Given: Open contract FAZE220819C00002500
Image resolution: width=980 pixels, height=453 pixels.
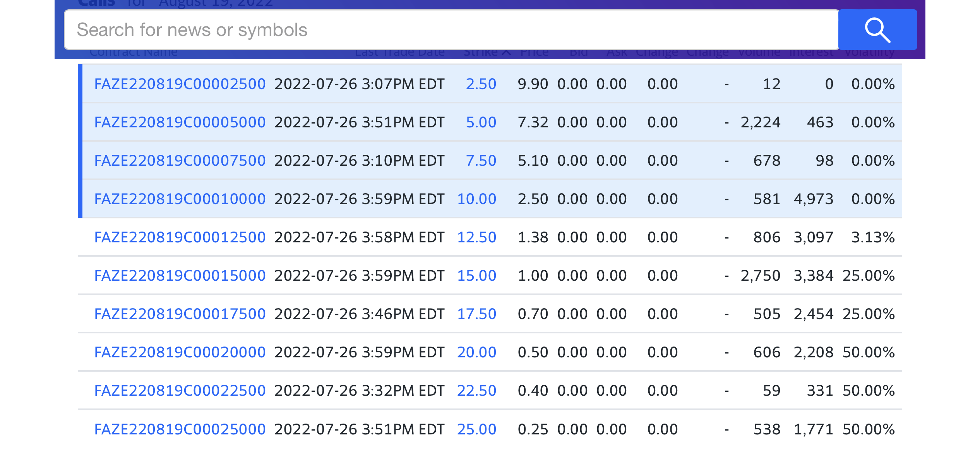Looking at the screenshot, I should (x=180, y=84).
